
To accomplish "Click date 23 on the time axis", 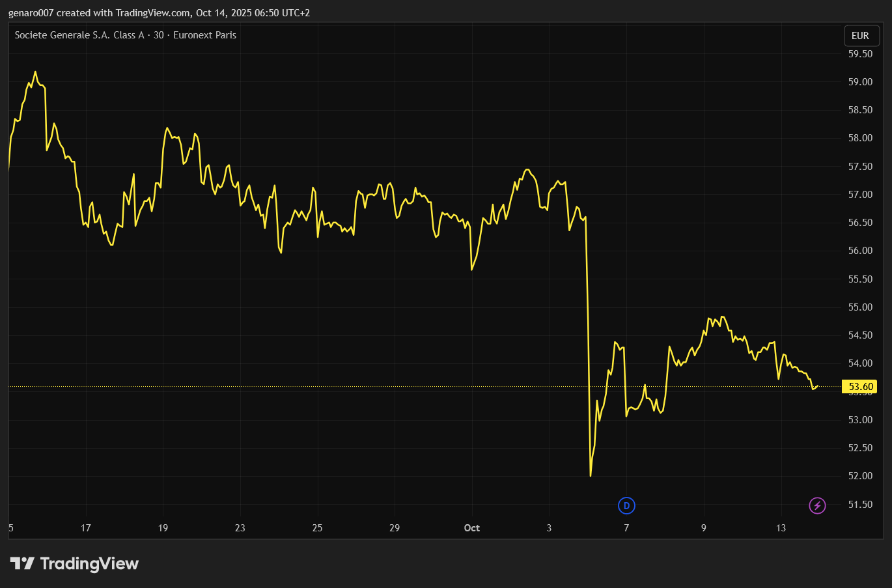I will [x=240, y=528].
